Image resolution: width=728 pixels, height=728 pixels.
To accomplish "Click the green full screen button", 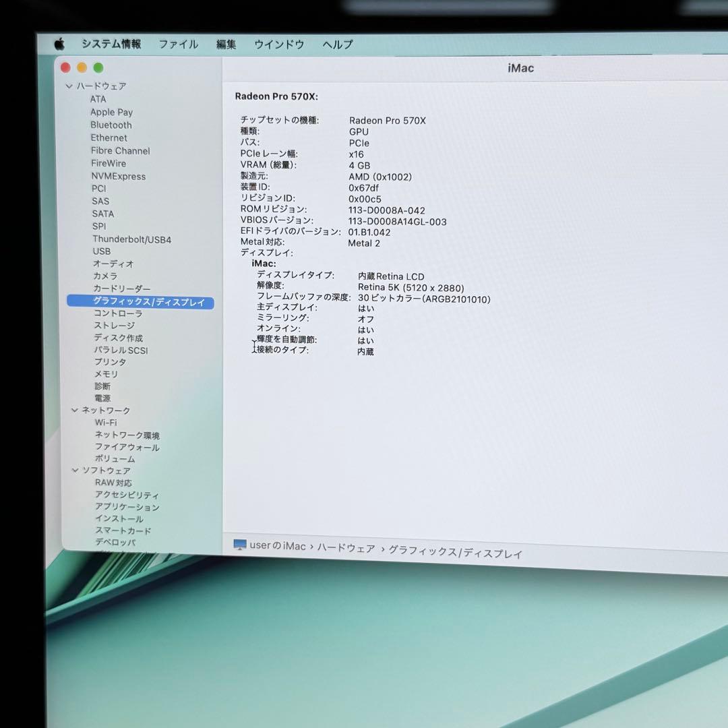I will (x=98, y=68).
